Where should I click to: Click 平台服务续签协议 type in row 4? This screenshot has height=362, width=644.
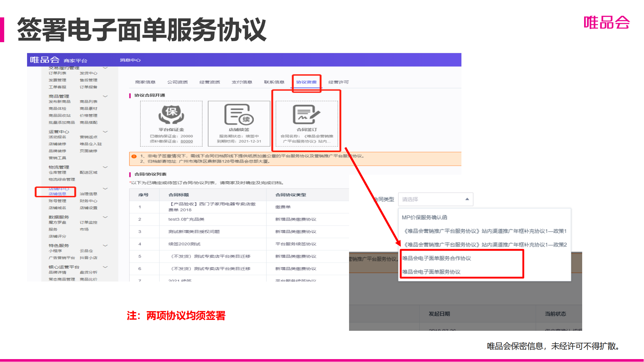296,244
